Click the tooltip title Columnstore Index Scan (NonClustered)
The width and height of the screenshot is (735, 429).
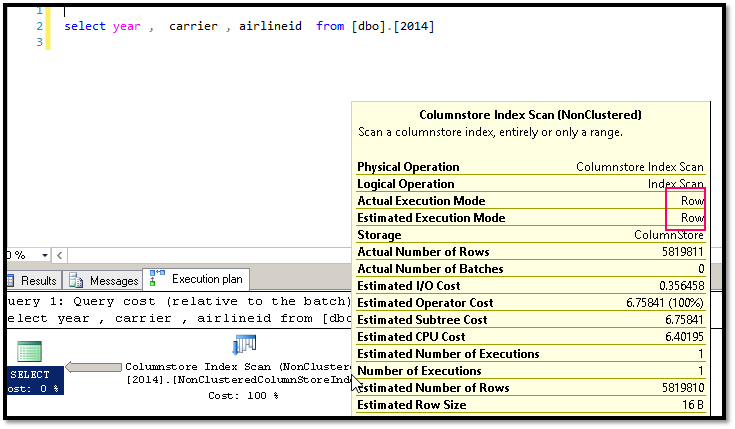(x=530, y=115)
